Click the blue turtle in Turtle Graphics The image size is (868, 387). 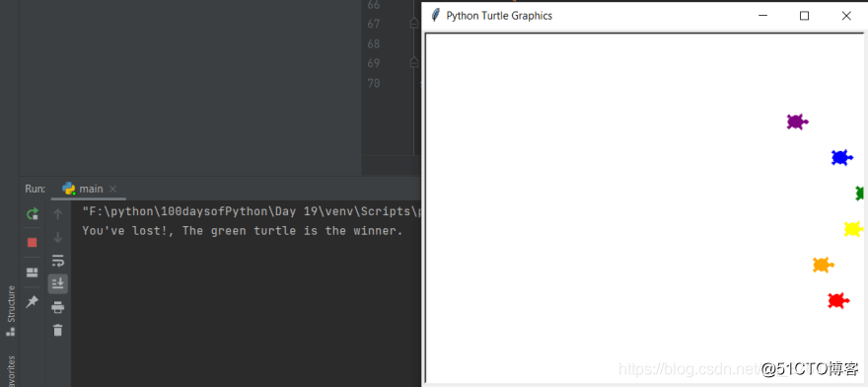coord(841,157)
